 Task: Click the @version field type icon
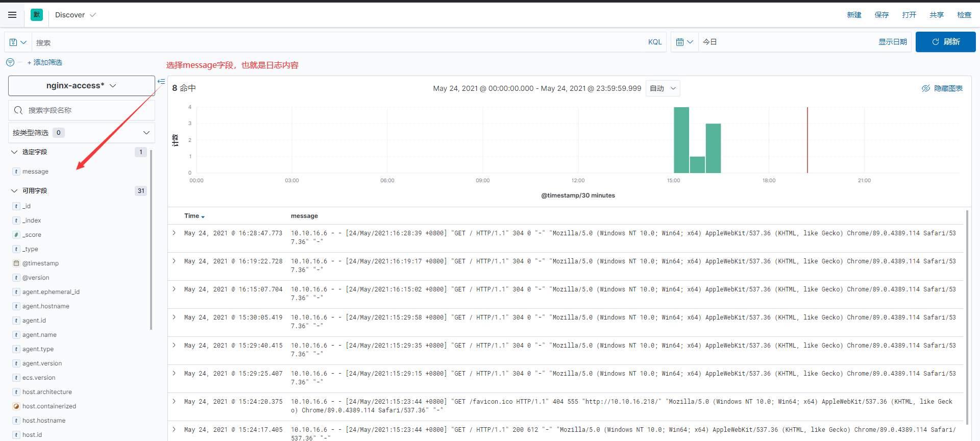tap(16, 278)
